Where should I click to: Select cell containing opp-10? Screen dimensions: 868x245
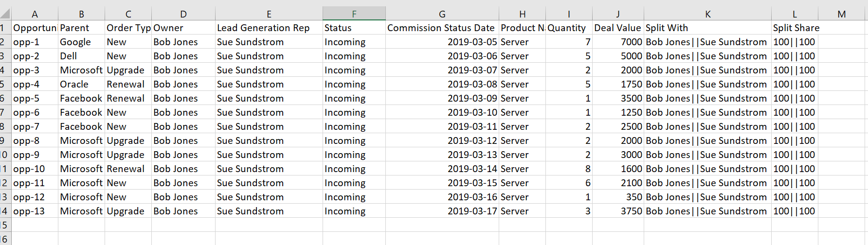click(x=35, y=169)
